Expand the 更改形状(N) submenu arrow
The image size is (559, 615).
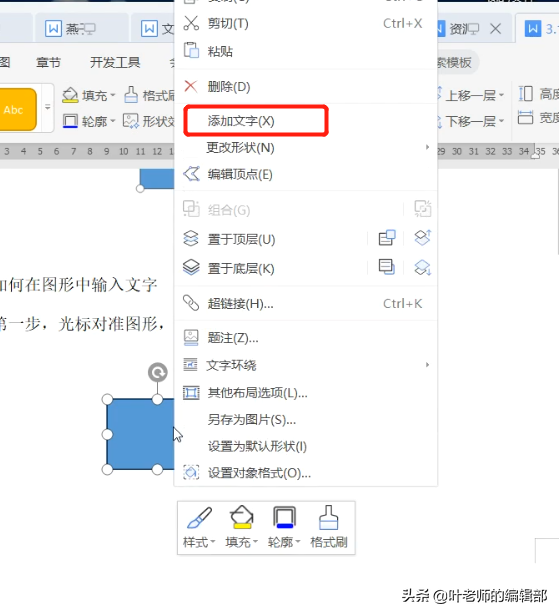pyautogui.click(x=427, y=147)
